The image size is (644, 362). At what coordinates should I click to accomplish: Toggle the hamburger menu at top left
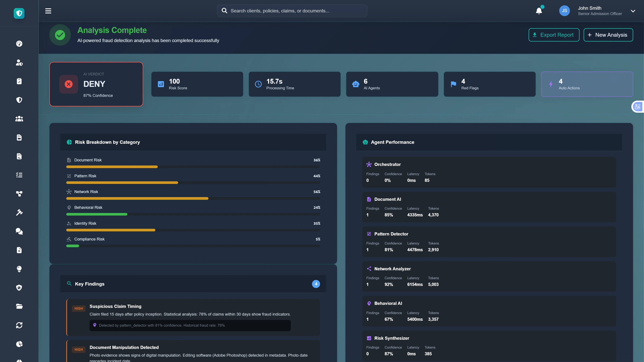click(x=48, y=11)
